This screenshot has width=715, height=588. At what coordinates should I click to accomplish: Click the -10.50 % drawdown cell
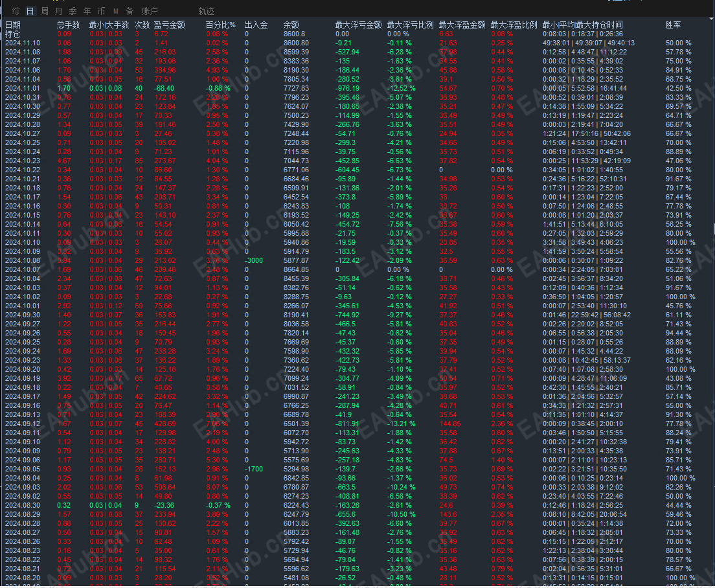coord(402,515)
